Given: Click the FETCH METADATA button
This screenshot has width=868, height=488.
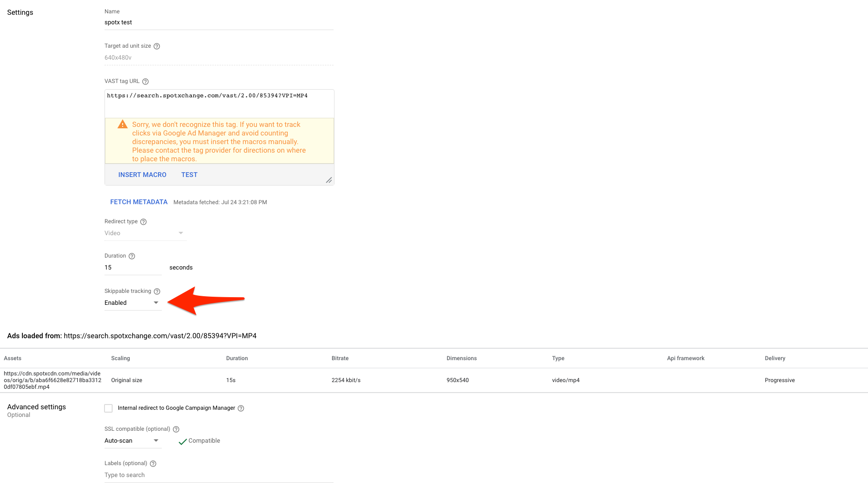Looking at the screenshot, I should coord(139,202).
